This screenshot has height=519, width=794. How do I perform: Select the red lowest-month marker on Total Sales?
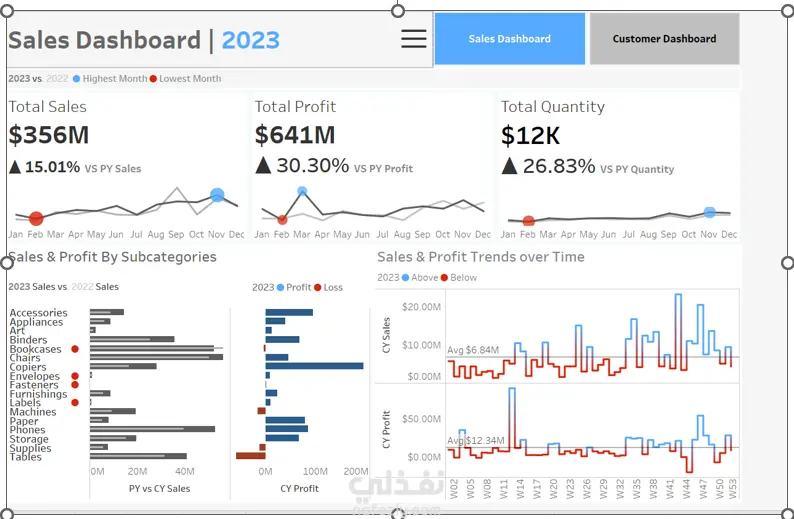(x=36, y=219)
